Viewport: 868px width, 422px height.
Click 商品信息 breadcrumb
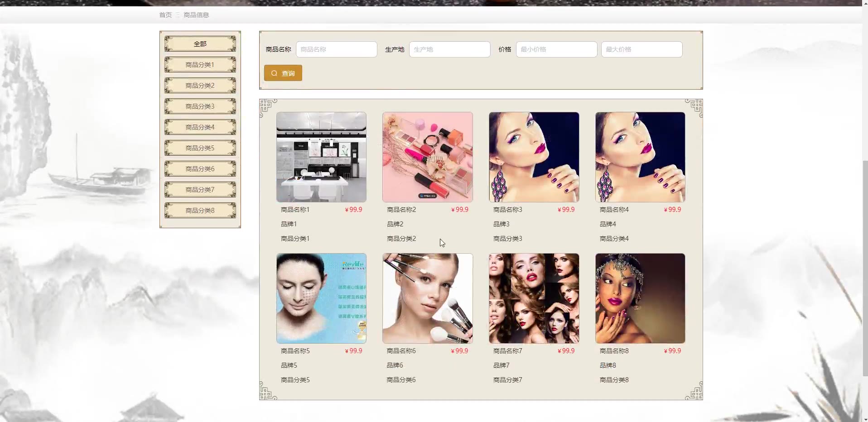coord(196,15)
